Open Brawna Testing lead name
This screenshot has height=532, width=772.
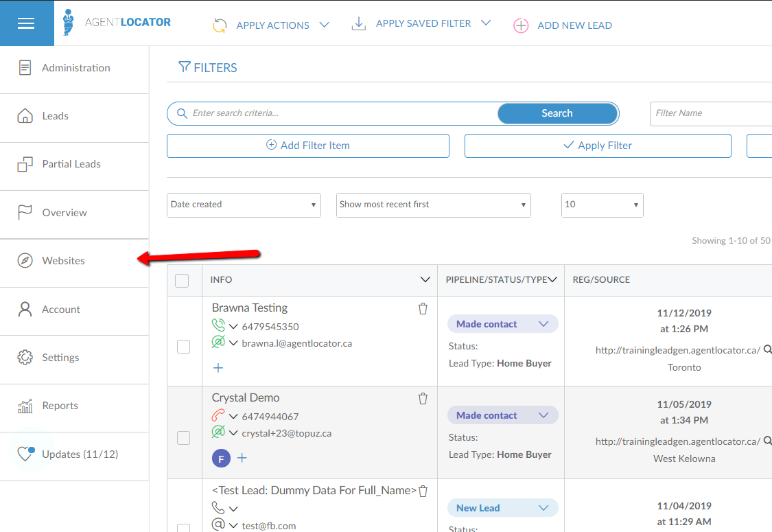point(250,308)
